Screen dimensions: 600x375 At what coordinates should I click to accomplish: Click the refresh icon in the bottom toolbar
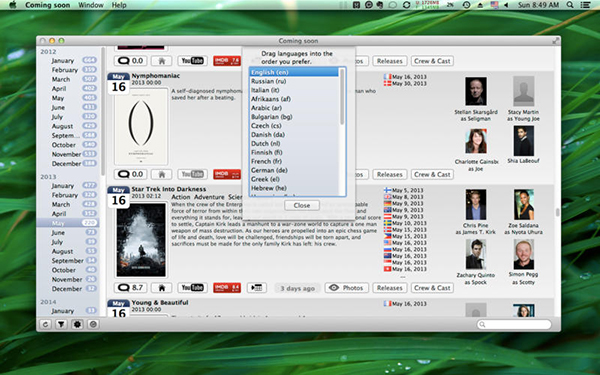click(x=46, y=324)
